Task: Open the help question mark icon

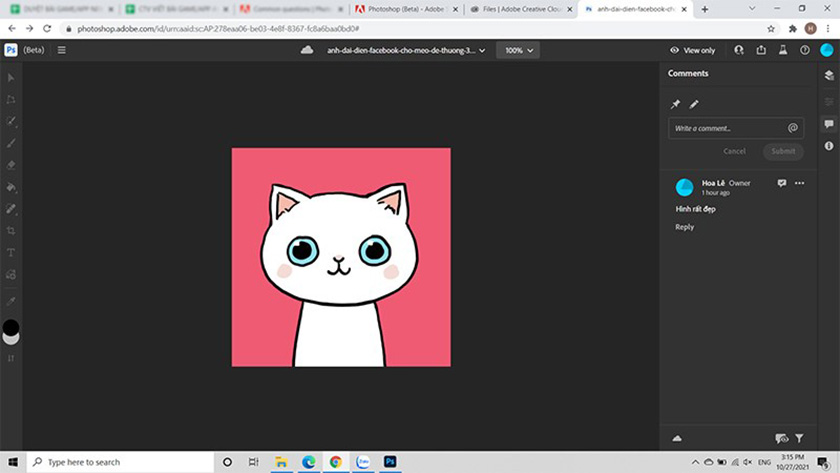Action: point(805,50)
